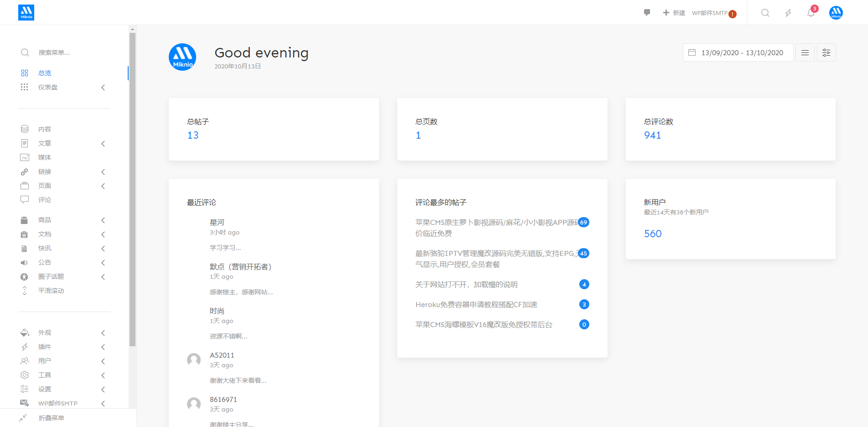868x427 pixels.
Task: Expand the 插件 submenu
Action: [45, 347]
